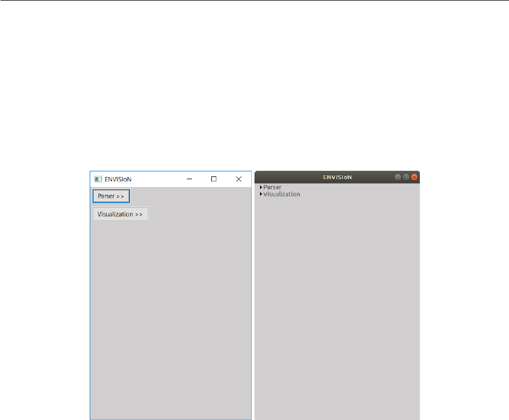This screenshot has height=420, width=509.
Task: Click the ENVISIoN title in Ubuntu title bar
Action: 337,178
